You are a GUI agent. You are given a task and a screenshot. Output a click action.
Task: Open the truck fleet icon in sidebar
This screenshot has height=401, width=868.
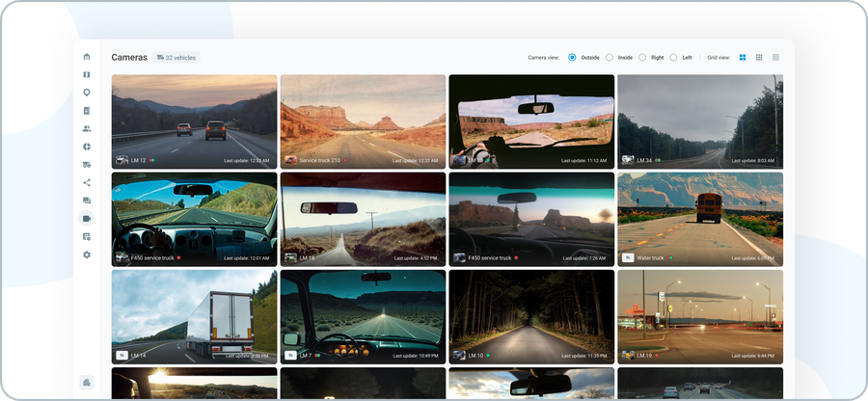(x=87, y=165)
